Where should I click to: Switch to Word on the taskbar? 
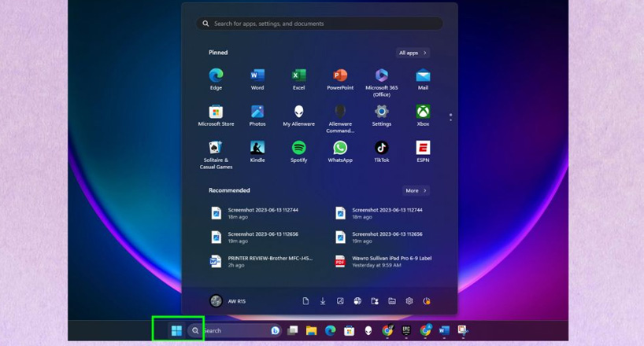pyautogui.click(x=444, y=330)
